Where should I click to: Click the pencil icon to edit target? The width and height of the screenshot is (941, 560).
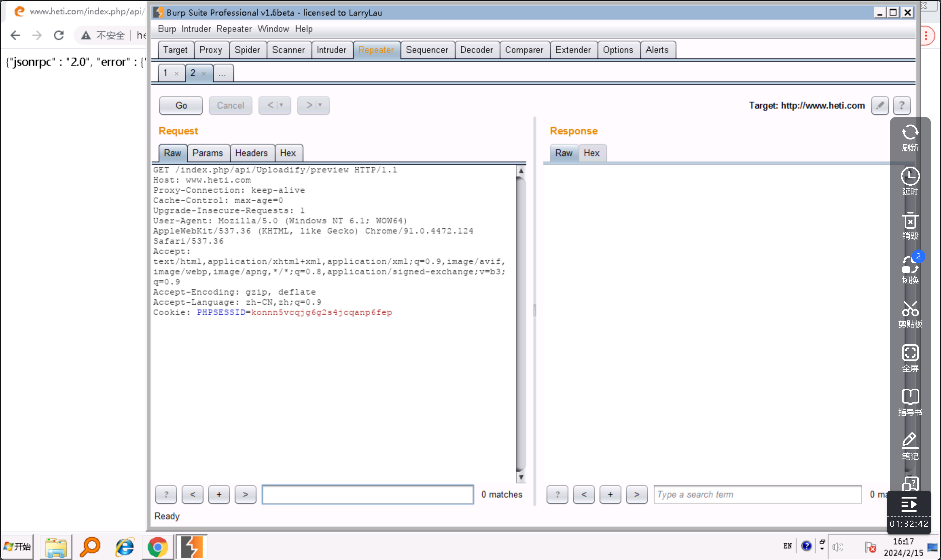(x=880, y=106)
